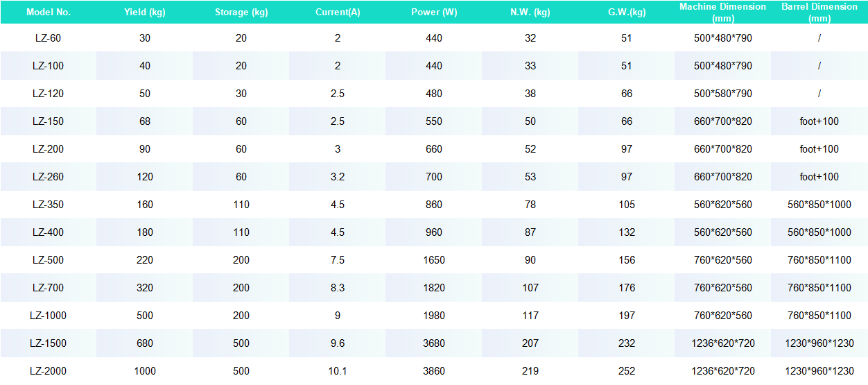
Task: Click the 1650 power value for LZ-500
Action: click(433, 260)
